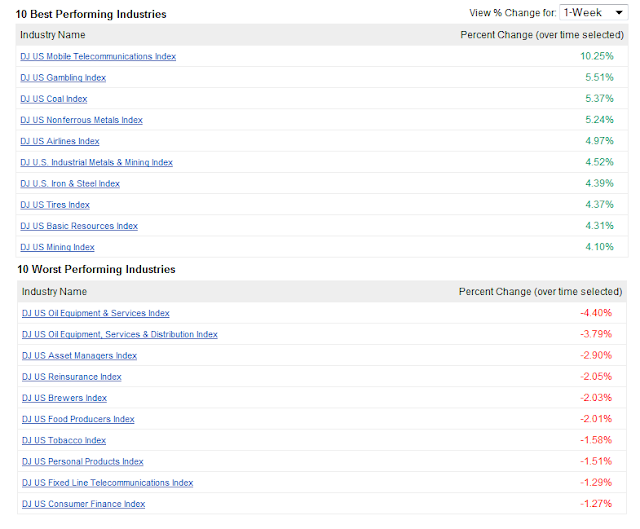Screen dimensions: 640x529
Task: Click the DJ US Gambling Index link
Action: (x=63, y=78)
